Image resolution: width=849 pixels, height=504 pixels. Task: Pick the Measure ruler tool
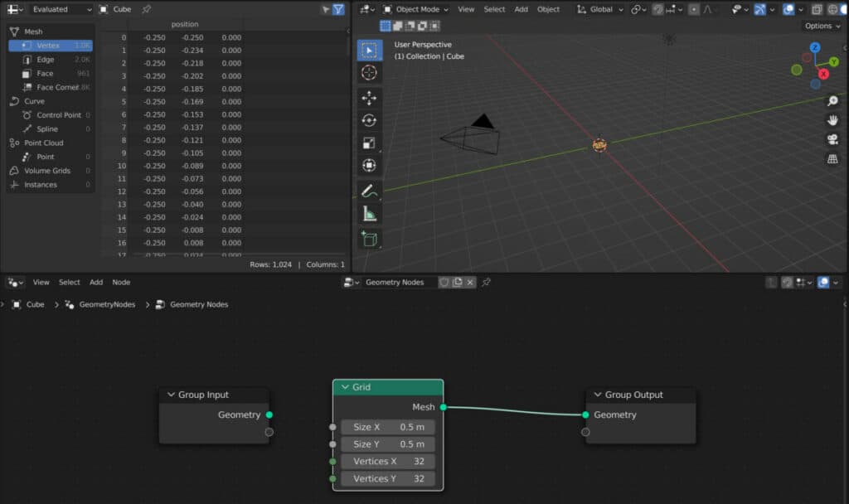click(369, 214)
